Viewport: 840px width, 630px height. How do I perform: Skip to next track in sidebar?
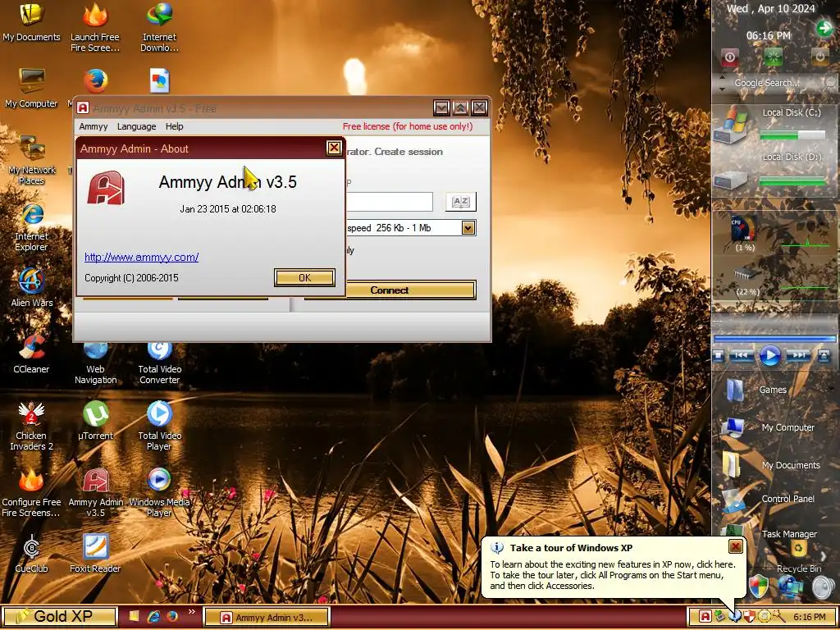pos(799,355)
